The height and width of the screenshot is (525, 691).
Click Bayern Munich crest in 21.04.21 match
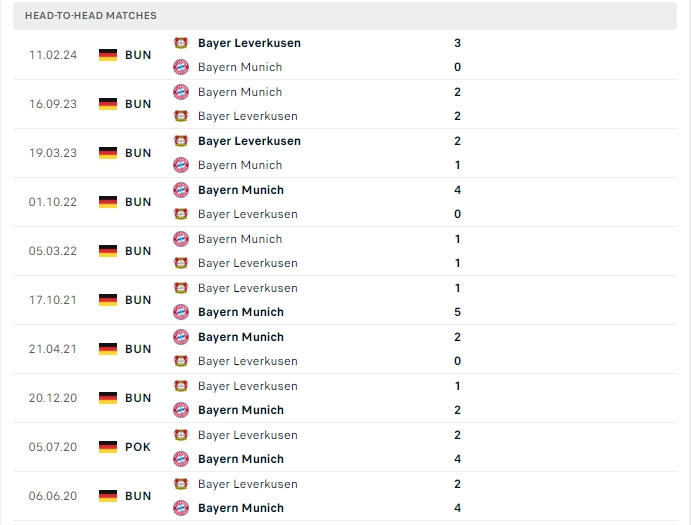181,337
